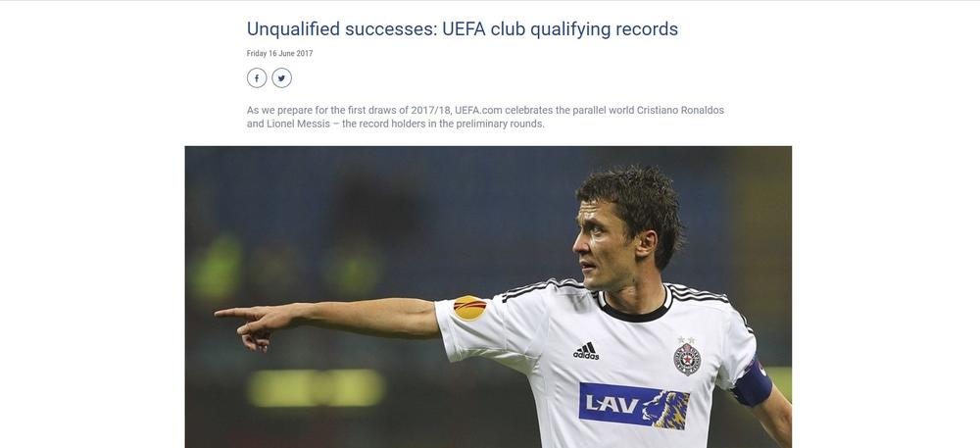The image size is (980, 448).
Task: Open the player hero photo
Action: [488, 297]
